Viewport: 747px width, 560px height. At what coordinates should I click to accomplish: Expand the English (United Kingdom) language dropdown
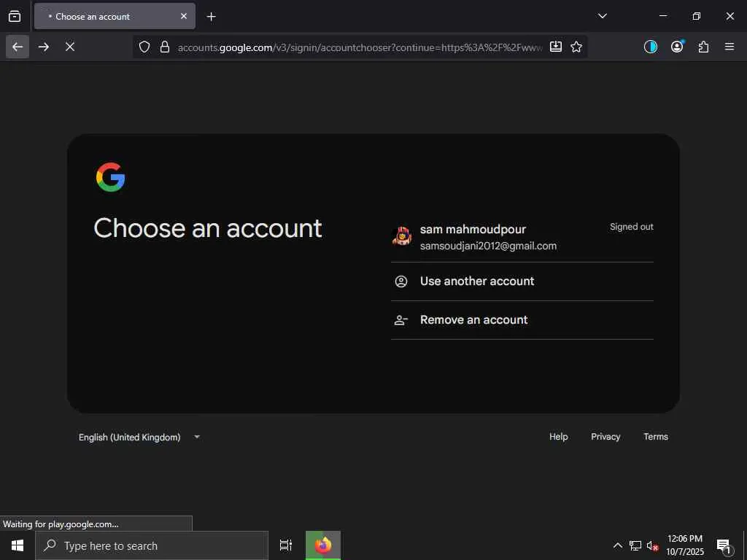pos(139,437)
